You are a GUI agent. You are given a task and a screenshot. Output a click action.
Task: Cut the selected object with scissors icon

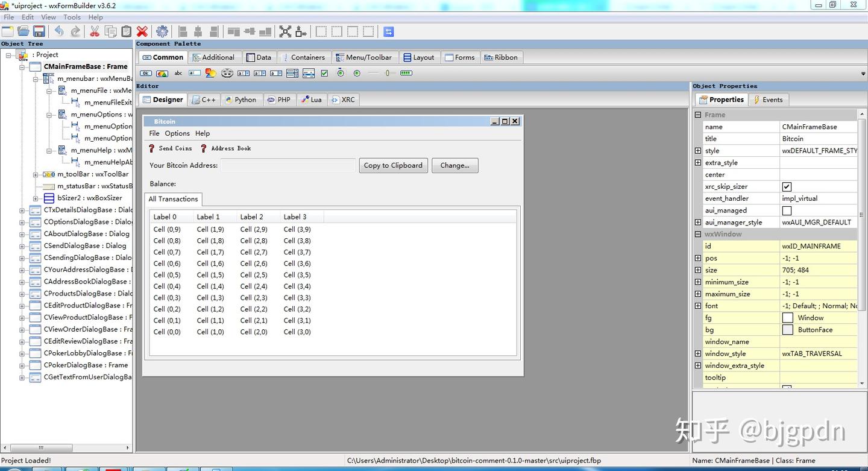point(95,31)
